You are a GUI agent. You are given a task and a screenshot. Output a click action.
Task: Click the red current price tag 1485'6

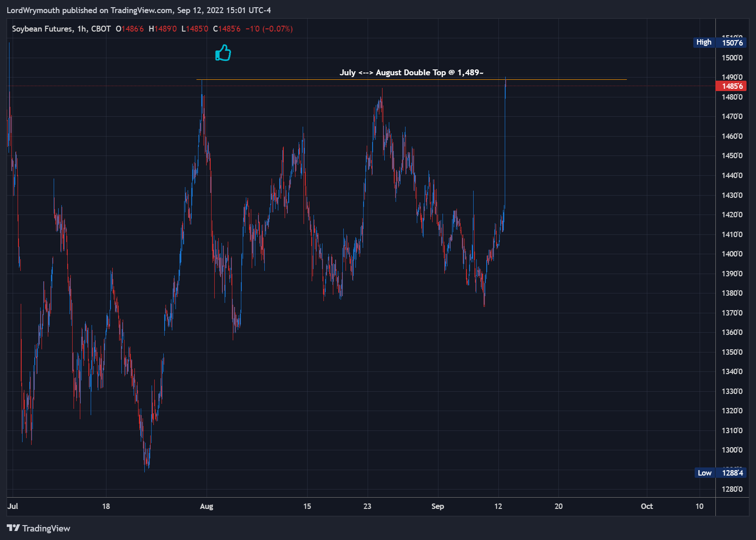(x=731, y=86)
